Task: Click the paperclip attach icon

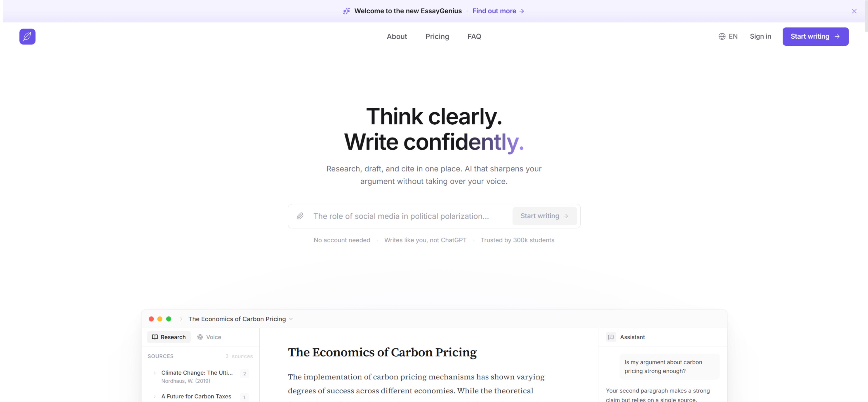Action: (x=300, y=216)
